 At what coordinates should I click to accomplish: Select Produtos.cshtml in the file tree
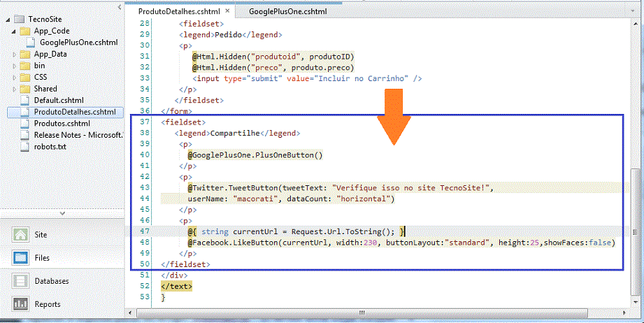62,123
